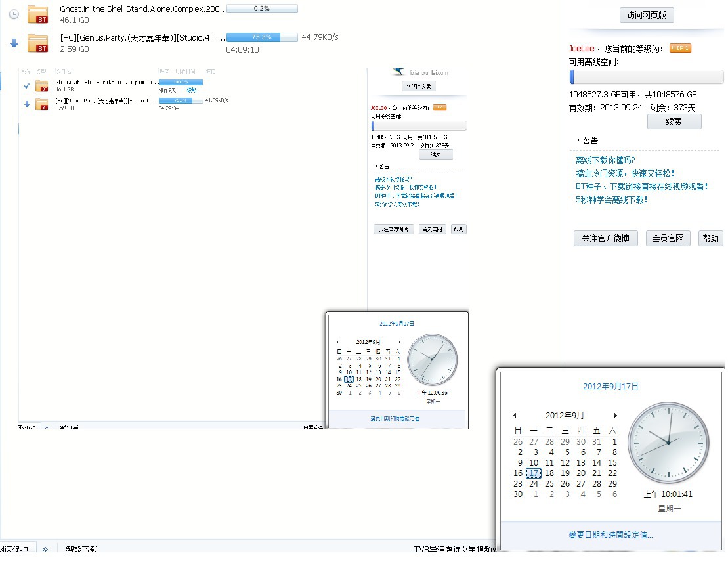This screenshot has height=564, width=728.
Task: Open the large BT种子、下载链接直接在线视频观看! link
Action: (641, 186)
